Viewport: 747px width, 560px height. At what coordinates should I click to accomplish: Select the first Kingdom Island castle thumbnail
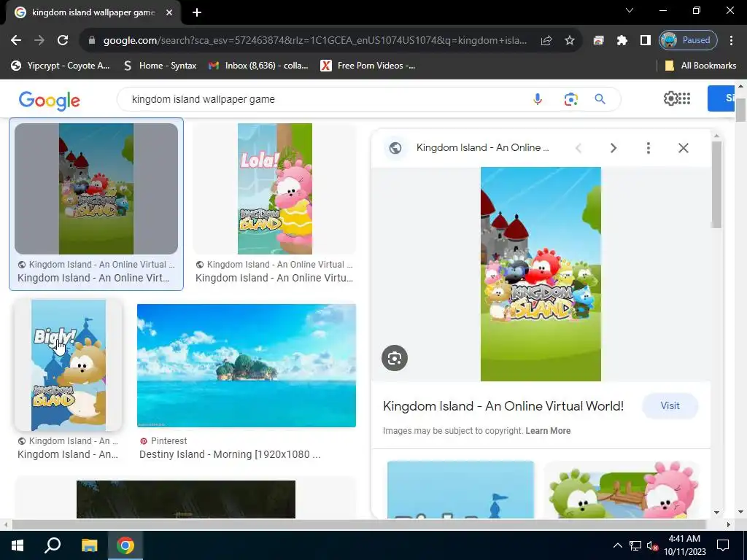click(96, 189)
